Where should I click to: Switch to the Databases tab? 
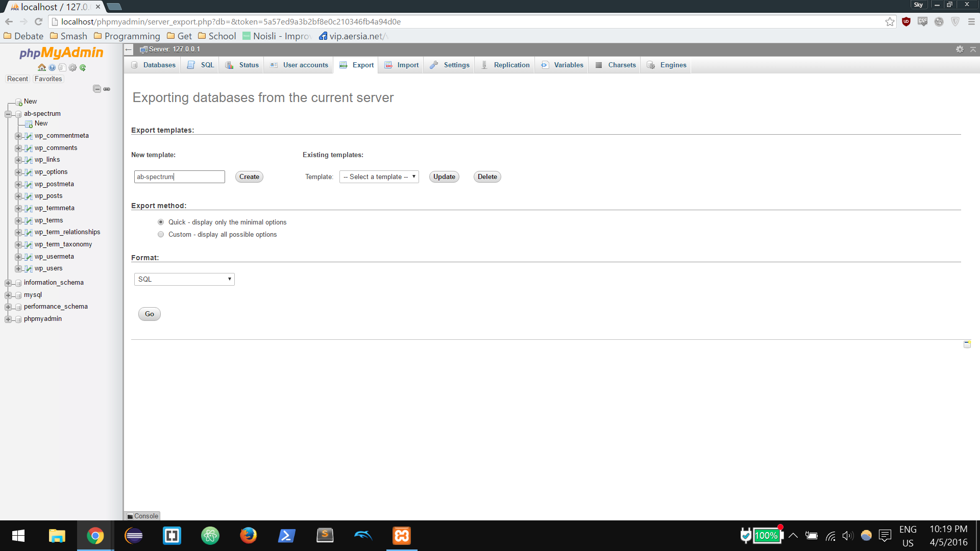(x=153, y=65)
